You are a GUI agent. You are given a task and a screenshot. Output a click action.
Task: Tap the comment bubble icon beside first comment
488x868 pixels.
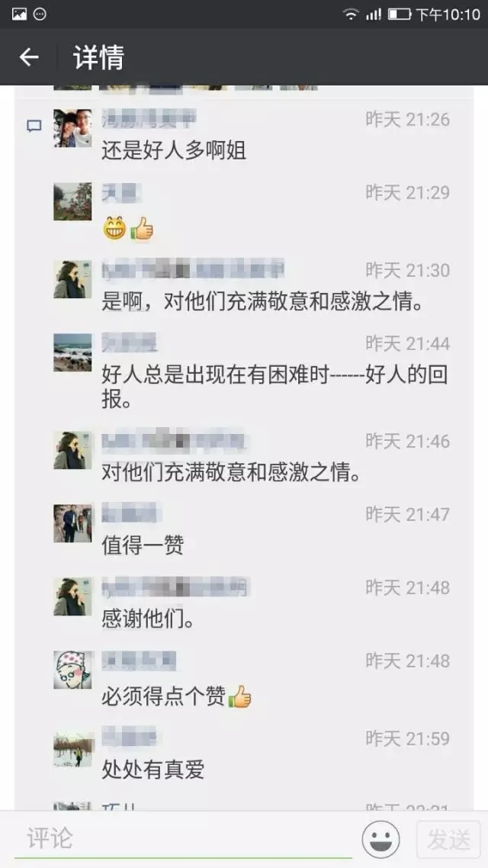[34, 126]
